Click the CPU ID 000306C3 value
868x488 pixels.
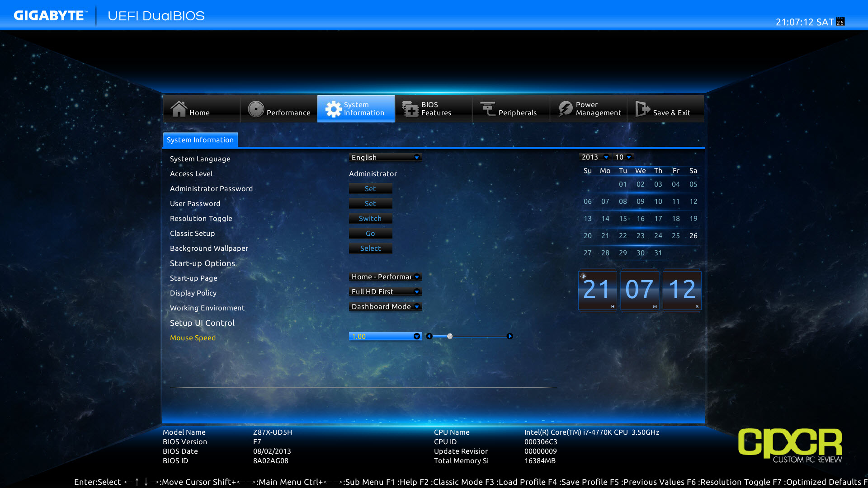[541, 442]
